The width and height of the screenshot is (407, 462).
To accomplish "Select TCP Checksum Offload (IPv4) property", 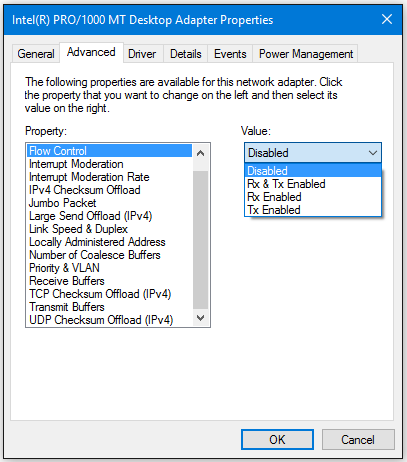I will click(109, 294).
